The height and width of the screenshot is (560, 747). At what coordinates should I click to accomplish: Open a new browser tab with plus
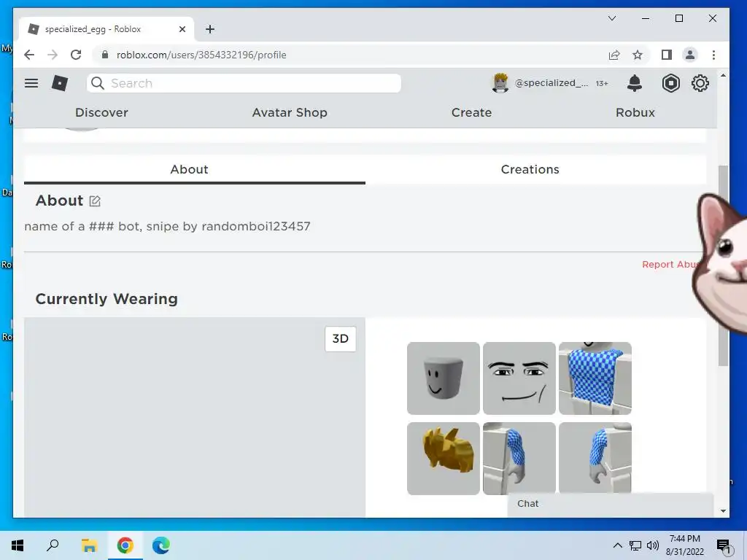pos(210,29)
